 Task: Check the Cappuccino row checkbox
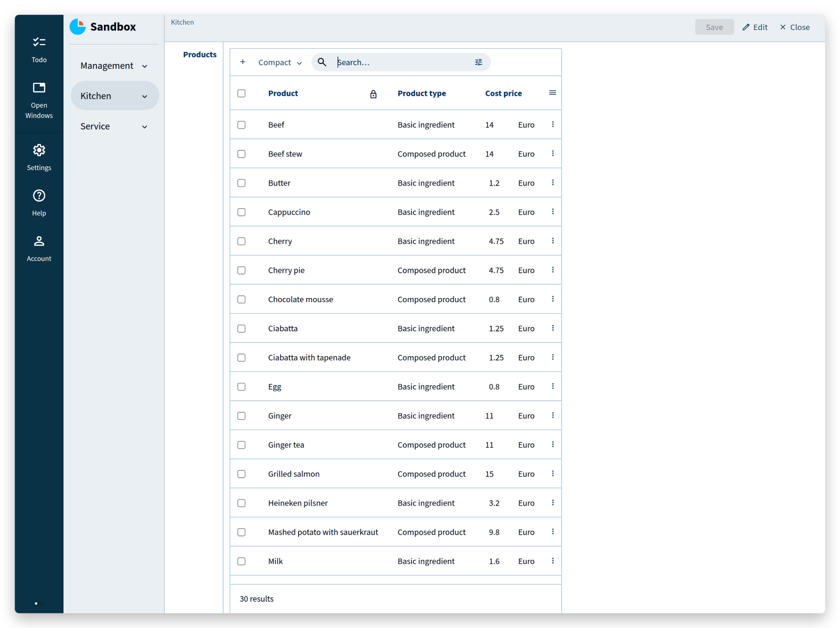point(241,212)
